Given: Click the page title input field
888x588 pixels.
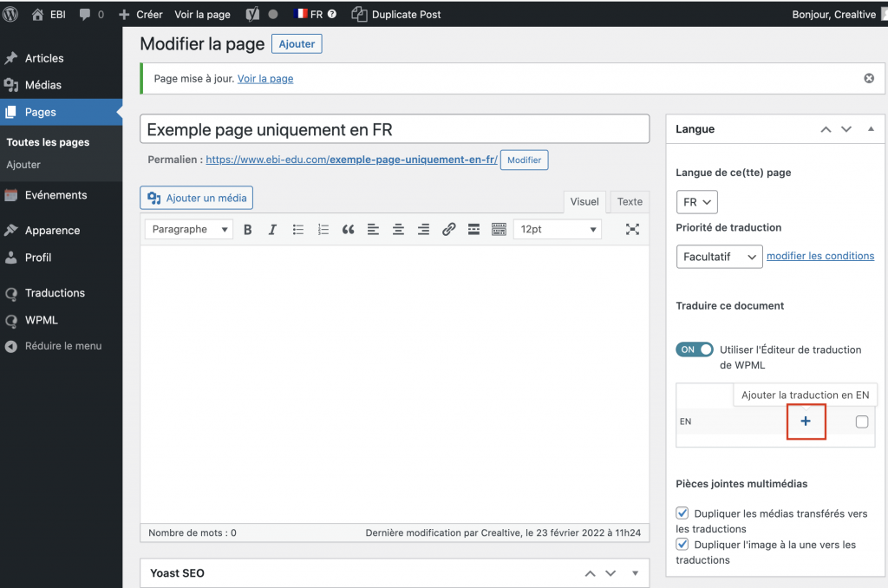Looking at the screenshot, I should click(395, 129).
